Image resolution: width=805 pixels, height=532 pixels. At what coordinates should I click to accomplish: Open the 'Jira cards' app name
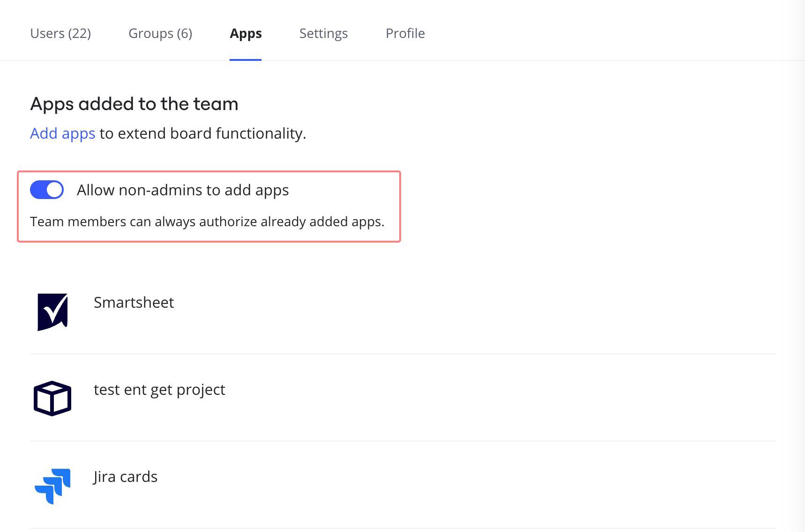(125, 477)
